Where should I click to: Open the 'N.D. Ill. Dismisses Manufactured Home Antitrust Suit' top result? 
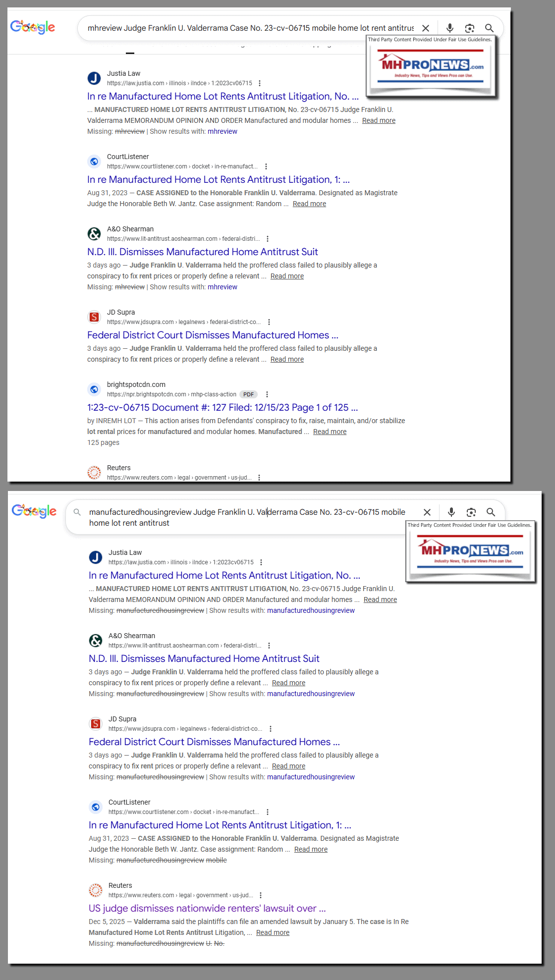click(x=202, y=252)
